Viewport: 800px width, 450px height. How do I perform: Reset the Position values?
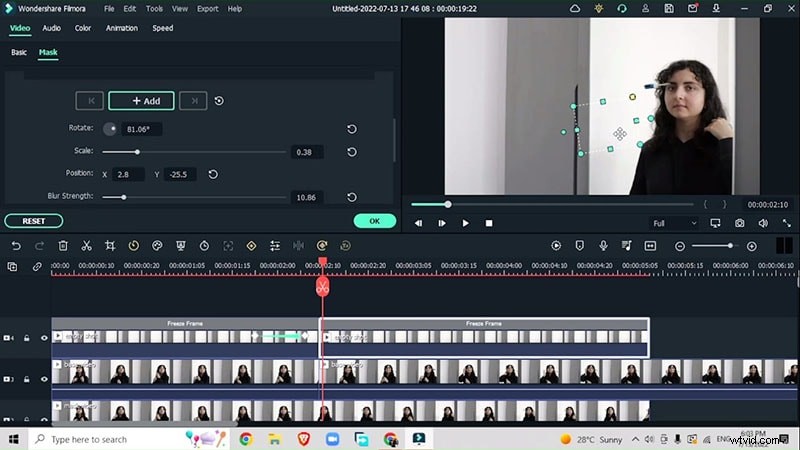click(213, 174)
